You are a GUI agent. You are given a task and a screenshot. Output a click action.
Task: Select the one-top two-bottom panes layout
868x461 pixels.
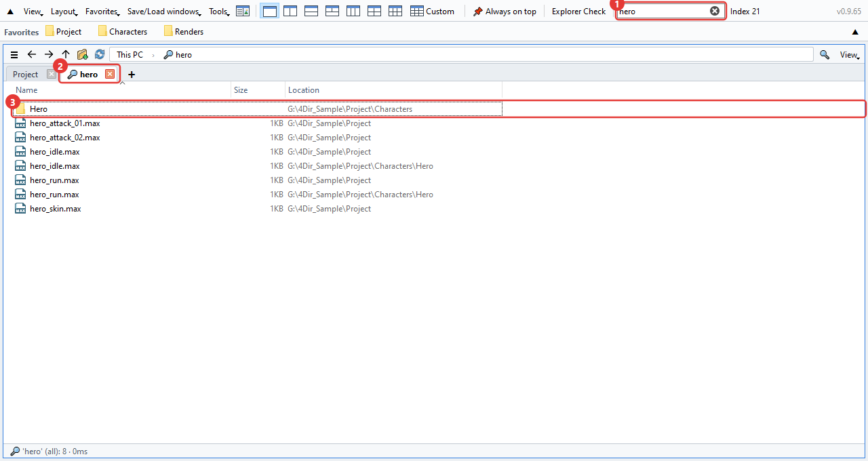click(x=332, y=12)
